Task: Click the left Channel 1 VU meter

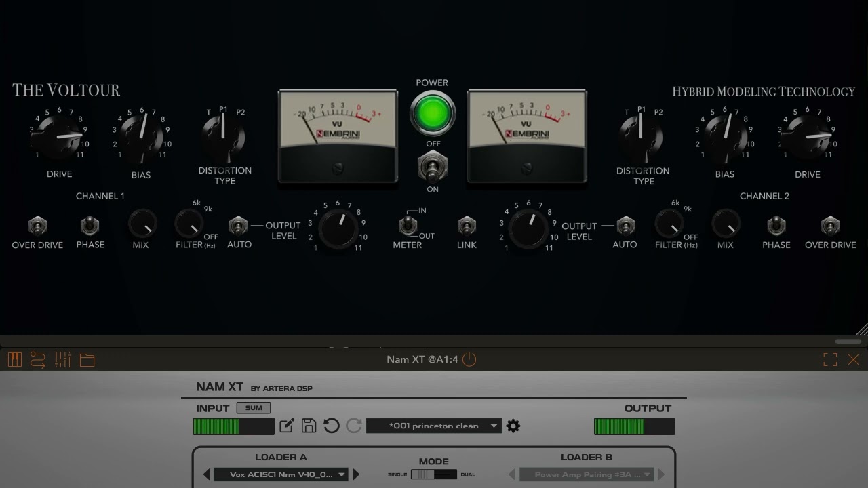Action: pyautogui.click(x=338, y=136)
